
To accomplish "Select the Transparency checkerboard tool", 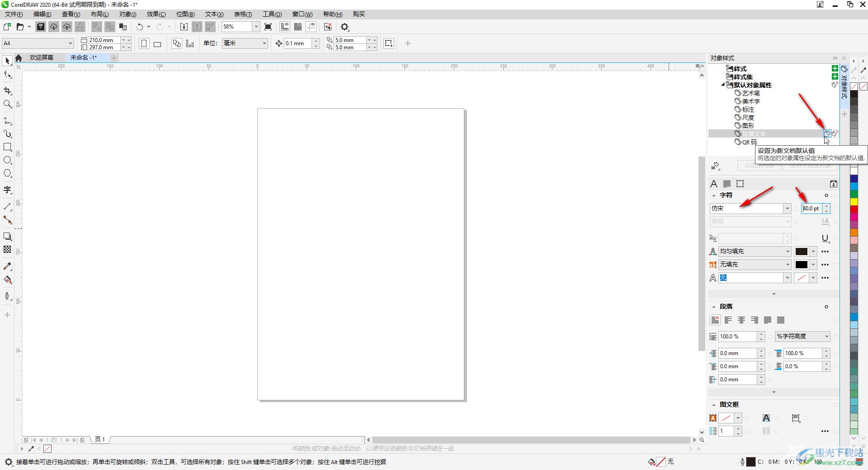I will pos(7,249).
